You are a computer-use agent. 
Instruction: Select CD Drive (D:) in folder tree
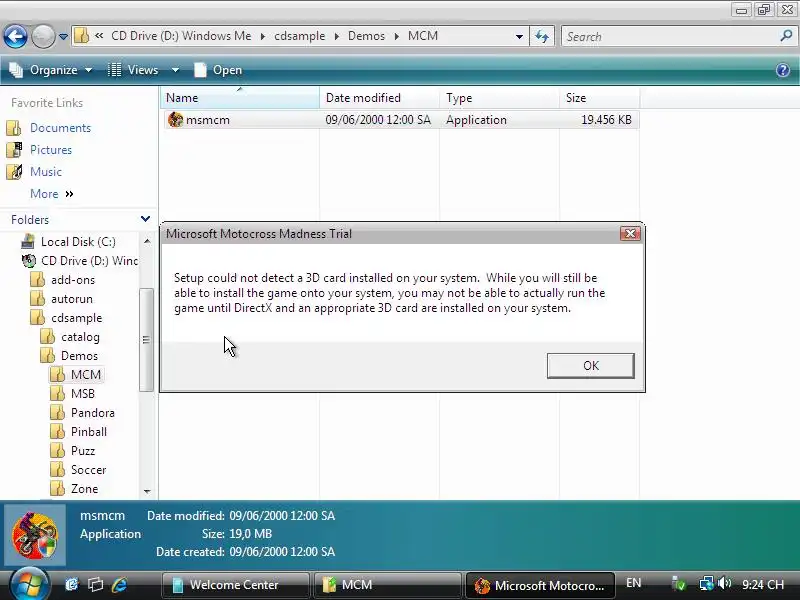89,261
